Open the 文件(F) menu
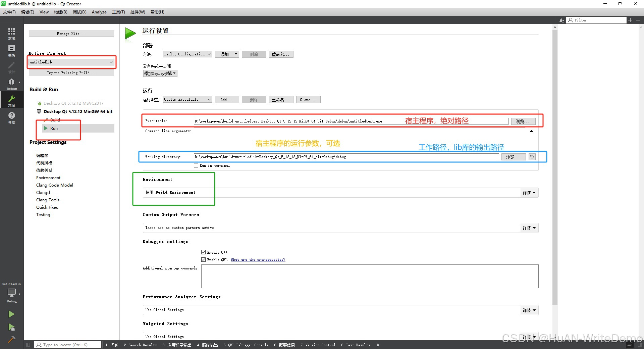This screenshot has height=349, width=644. pos(9,12)
